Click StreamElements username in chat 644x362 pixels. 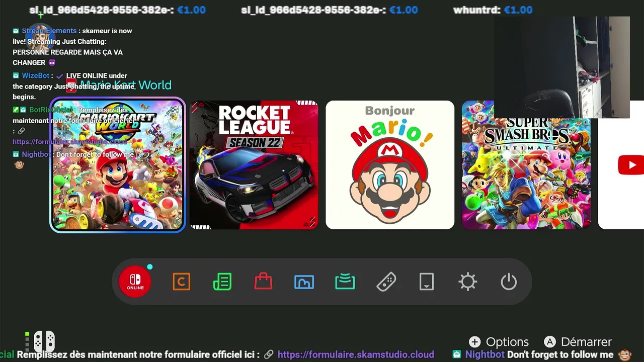(49, 31)
